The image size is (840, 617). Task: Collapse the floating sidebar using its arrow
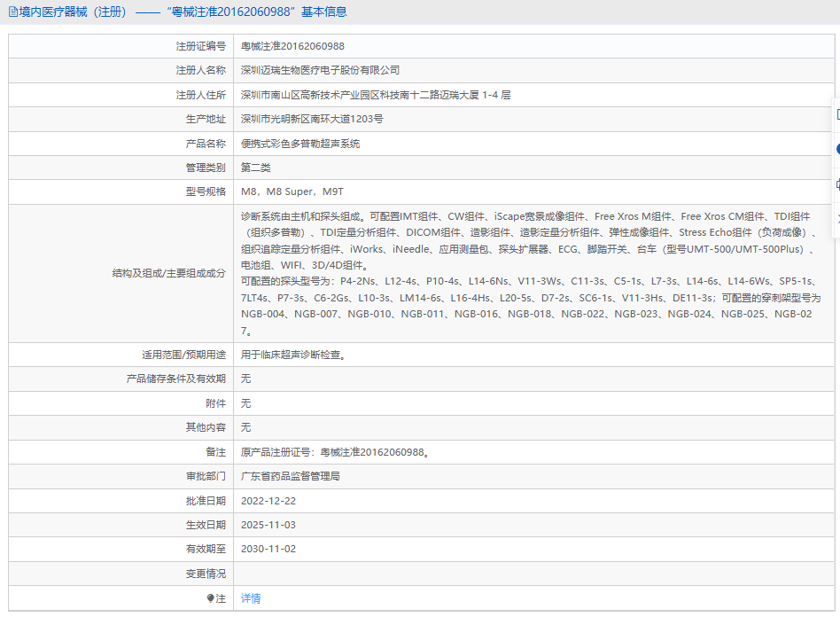[x=836, y=218]
